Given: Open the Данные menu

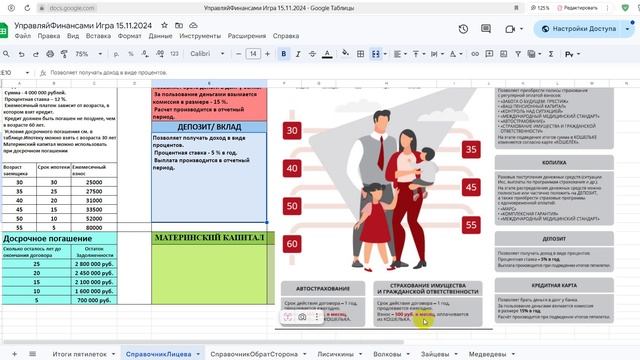Looking at the screenshot, I should pyautogui.click(x=160, y=36).
